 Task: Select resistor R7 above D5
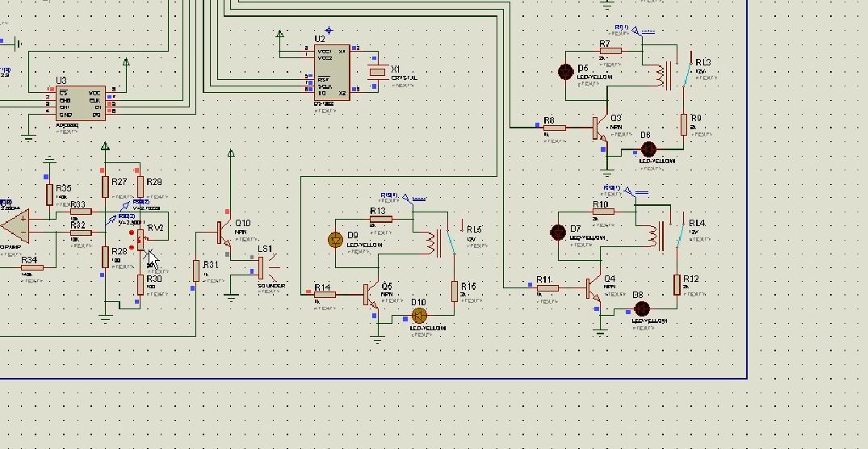click(610, 51)
